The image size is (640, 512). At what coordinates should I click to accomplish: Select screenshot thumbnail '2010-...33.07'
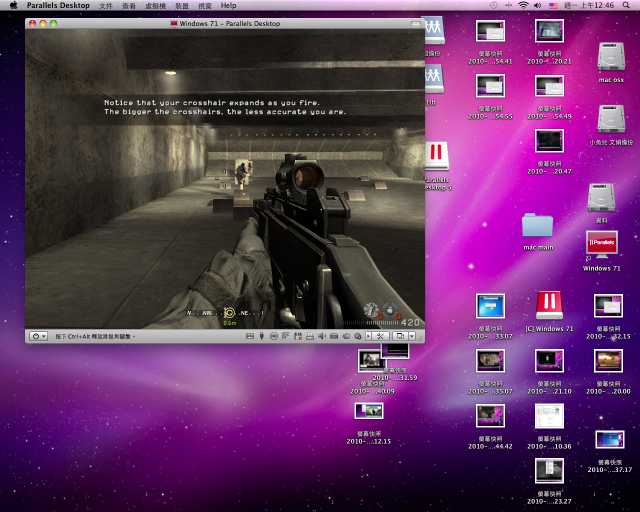pyautogui.click(x=490, y=306)
